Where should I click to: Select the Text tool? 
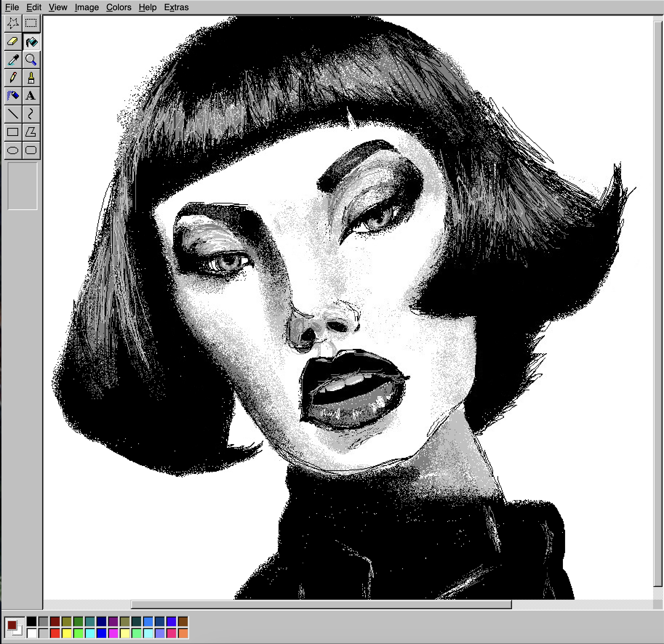31,96
